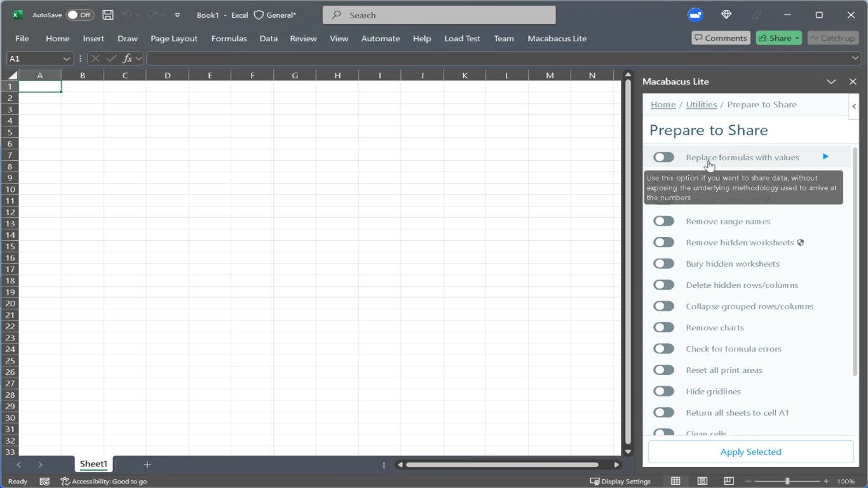Toggle Remove range names switch
The image size is (868, 488).
[663, 221]
